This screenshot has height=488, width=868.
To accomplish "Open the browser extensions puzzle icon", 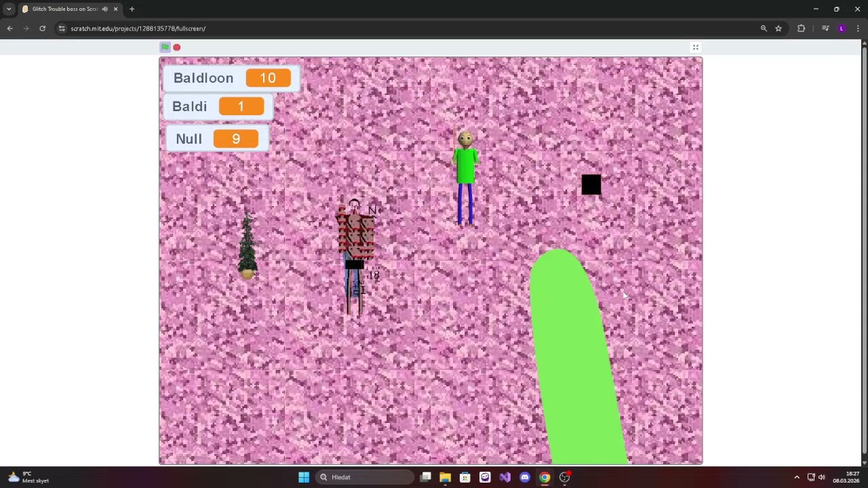I will click(801, 28).
